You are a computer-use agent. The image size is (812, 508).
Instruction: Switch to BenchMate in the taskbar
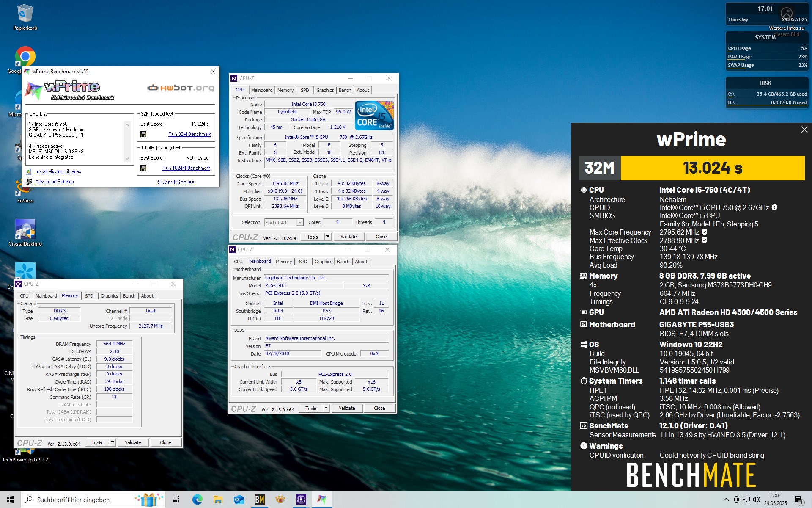pyautogui.click(x=259, y=500)
